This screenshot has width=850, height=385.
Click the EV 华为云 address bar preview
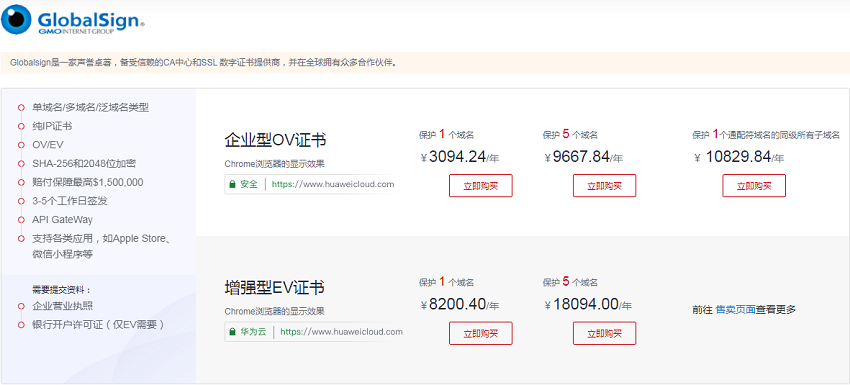click(314, 332)
